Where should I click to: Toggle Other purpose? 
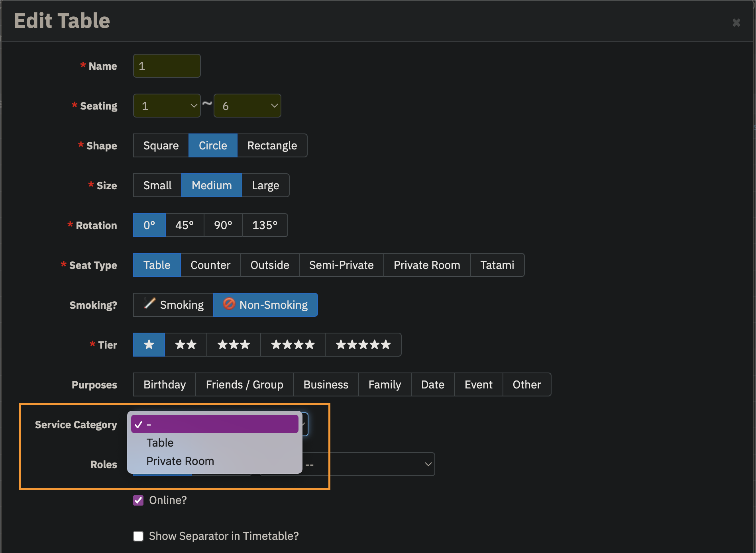527,384
